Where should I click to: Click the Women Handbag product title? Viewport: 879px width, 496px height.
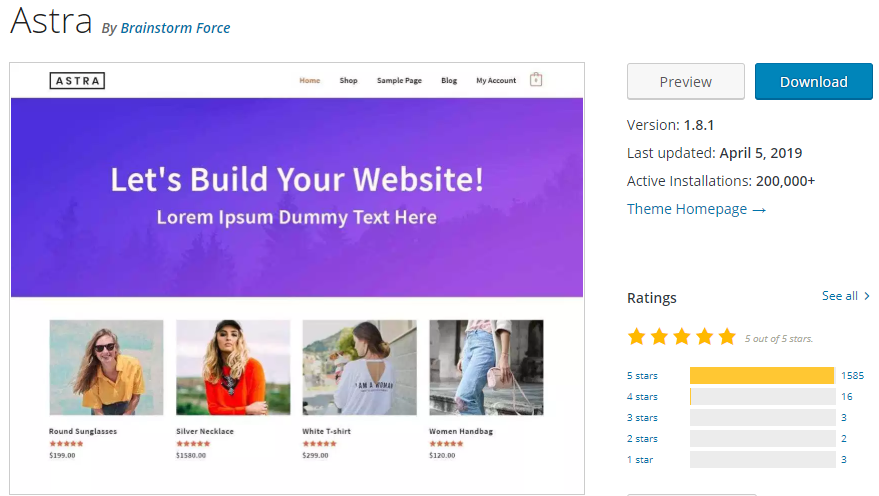pos(461,431)
